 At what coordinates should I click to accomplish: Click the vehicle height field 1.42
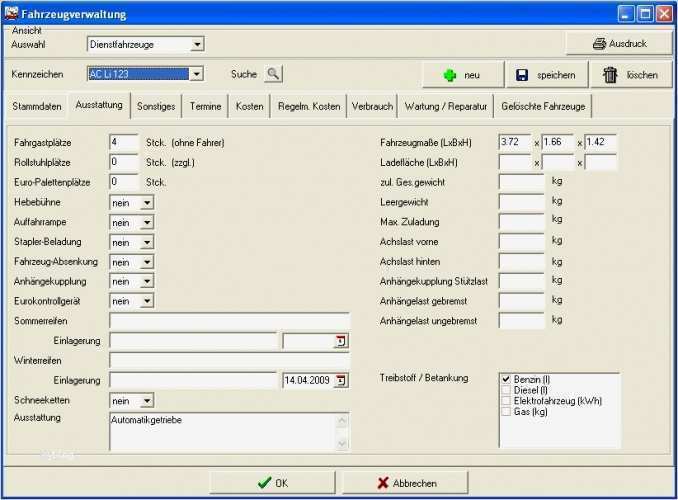tap(601, 142)
